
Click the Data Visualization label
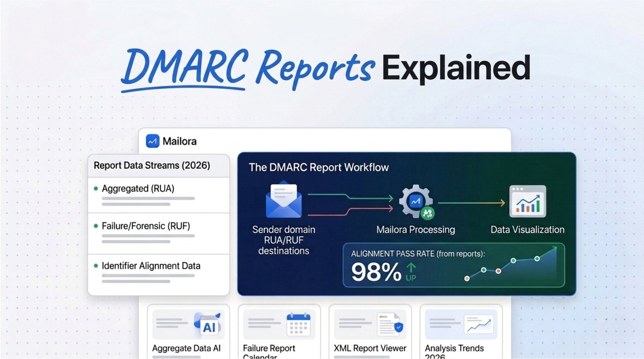tap(527, 230)
